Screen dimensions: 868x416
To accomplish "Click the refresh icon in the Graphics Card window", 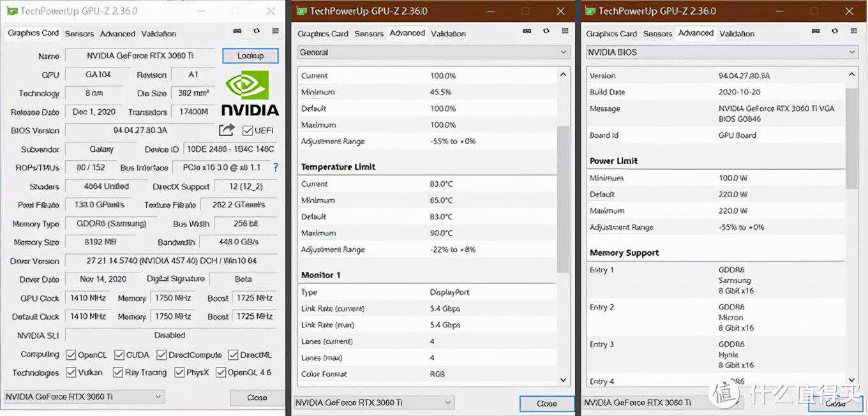I will click(257, 31).
